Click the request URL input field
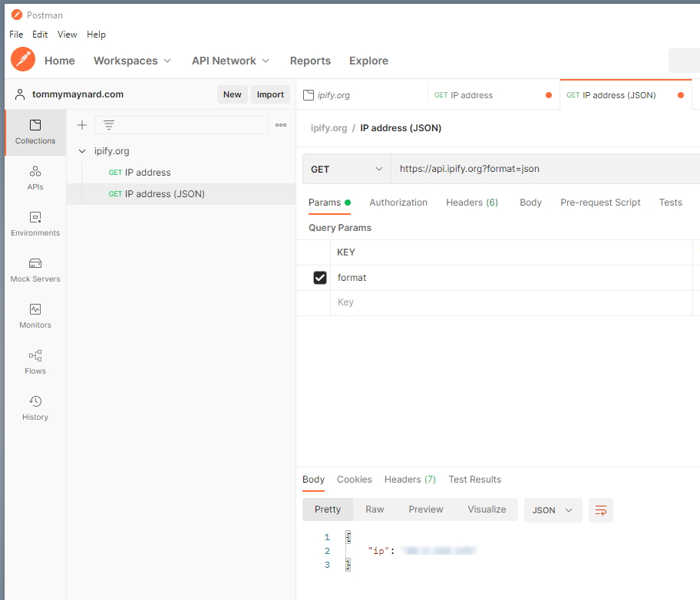 [546, 170]
